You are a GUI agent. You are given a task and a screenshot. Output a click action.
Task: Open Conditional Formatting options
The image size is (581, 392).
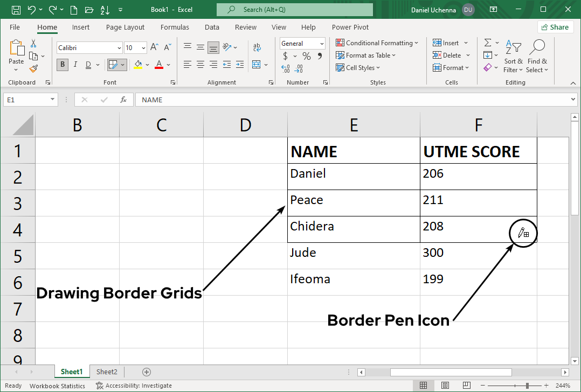pyautogui.click(x=377, y=43)
